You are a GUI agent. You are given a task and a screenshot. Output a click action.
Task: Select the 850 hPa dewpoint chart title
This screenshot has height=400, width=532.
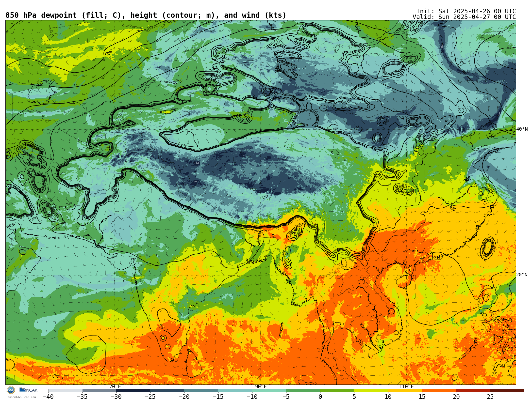pos(146,15)
